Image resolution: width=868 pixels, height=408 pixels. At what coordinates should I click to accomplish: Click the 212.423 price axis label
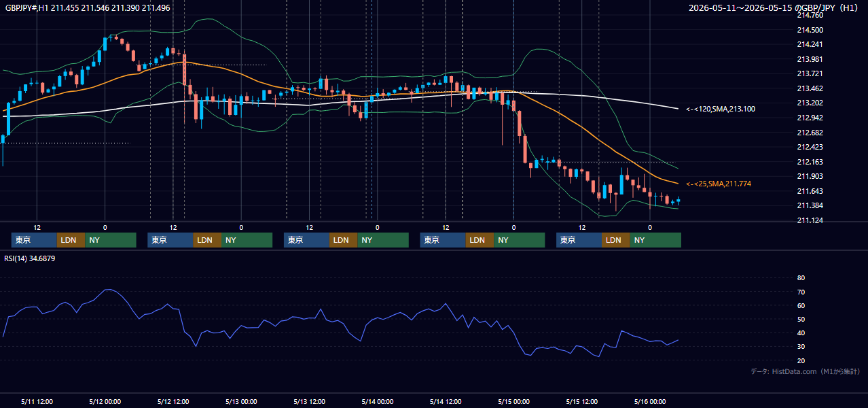(x=810, y=147)
